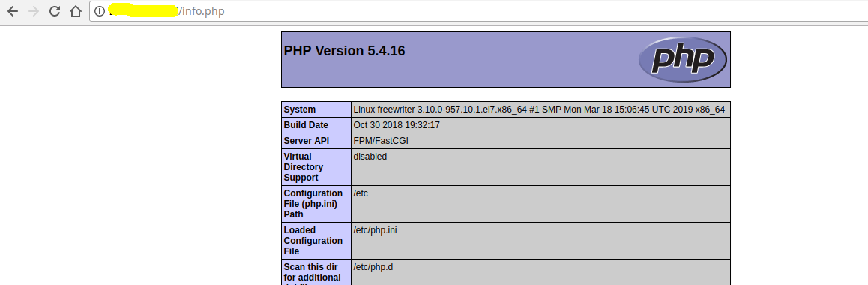Click the PHP Version 5.4.16 heading
This screenshot has height=285, width=868.
pyautogui.click(x=344, y=51)
